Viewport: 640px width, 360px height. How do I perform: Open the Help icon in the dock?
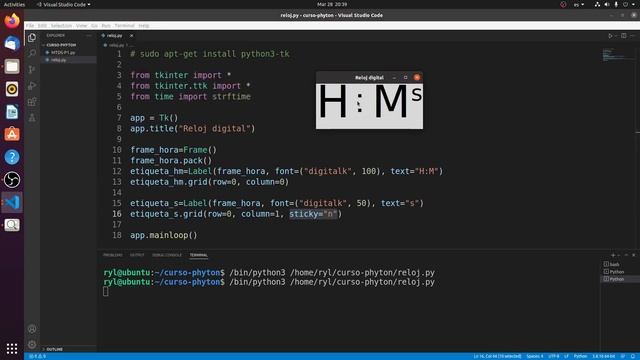pos(12,157)
